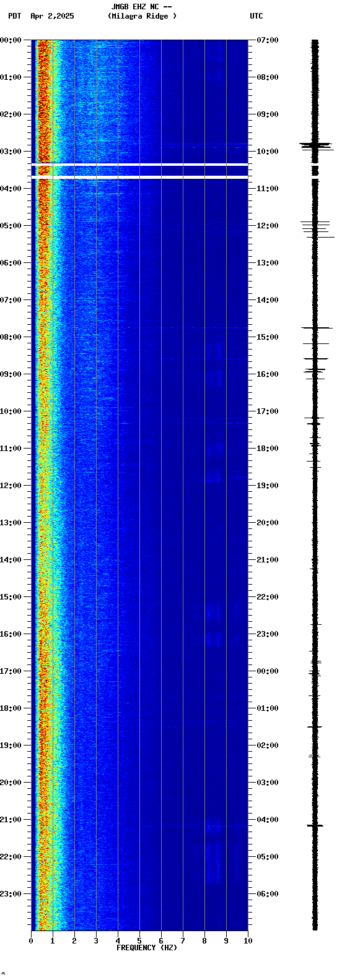The image size is (342, 980).
Task: Click the 10 Hz frequency tick label
Action: point(248,941)
